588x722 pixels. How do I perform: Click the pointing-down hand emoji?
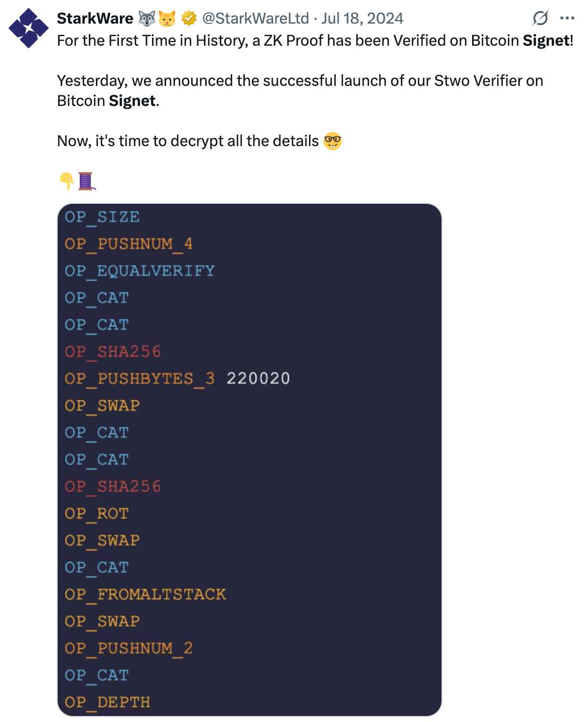click(66, 181)
